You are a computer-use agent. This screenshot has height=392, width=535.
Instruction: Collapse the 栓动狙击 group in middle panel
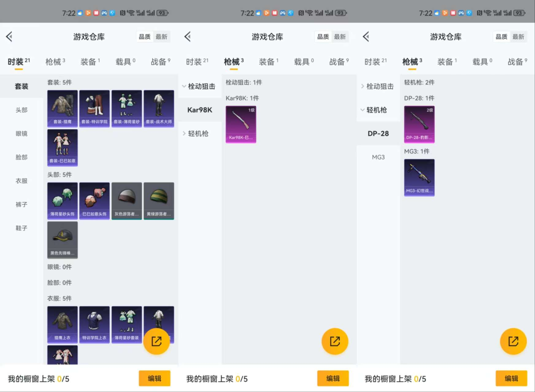(x=200, y=86)
